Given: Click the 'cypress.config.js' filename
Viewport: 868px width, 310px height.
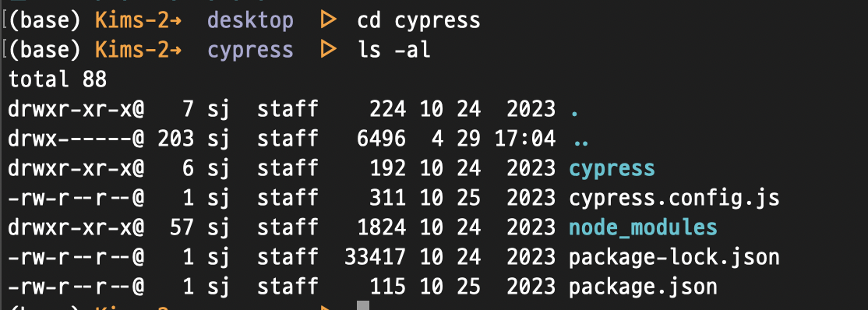Looking at the screenshot, I should click(674, 198).
